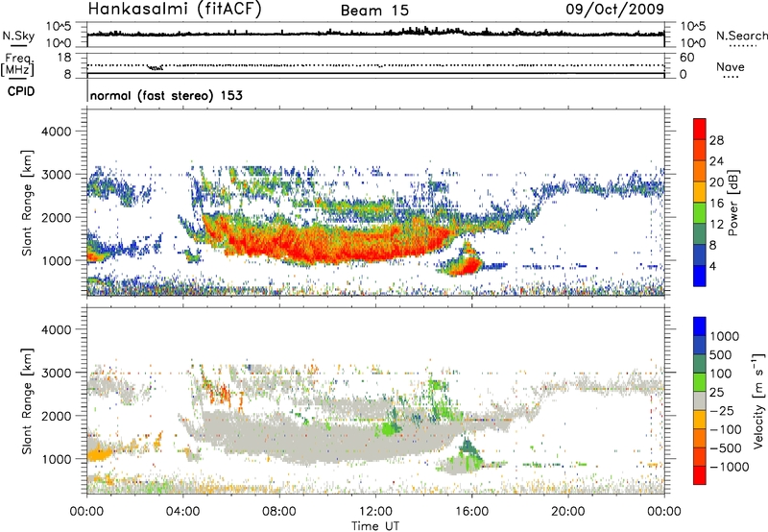Click power panel 'Slant Range [km]' axis label
The height and width of the screenshot is (532, 768).
coord(27,203)
